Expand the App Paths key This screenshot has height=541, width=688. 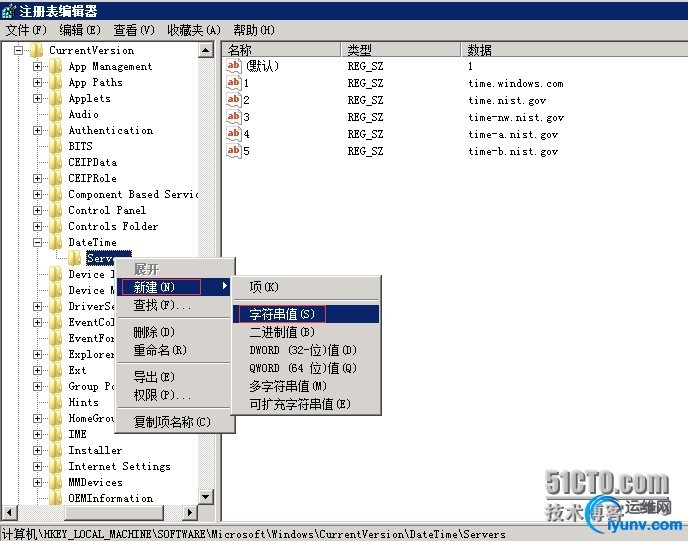click(38, 82)
